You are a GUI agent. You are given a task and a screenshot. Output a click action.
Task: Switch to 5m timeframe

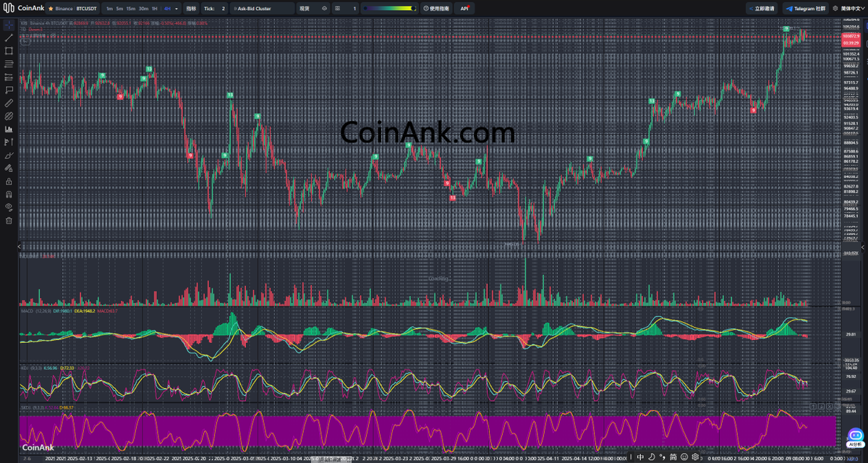119,9
